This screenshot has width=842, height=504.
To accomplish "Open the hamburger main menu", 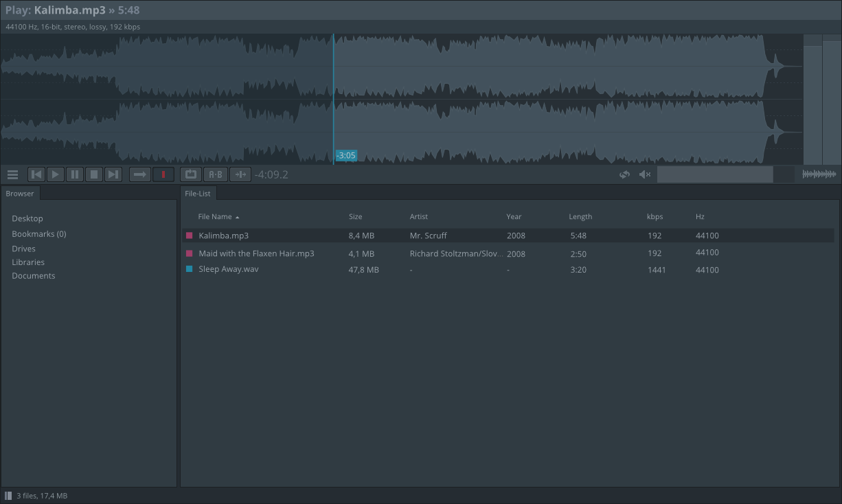I will (12, 174).
